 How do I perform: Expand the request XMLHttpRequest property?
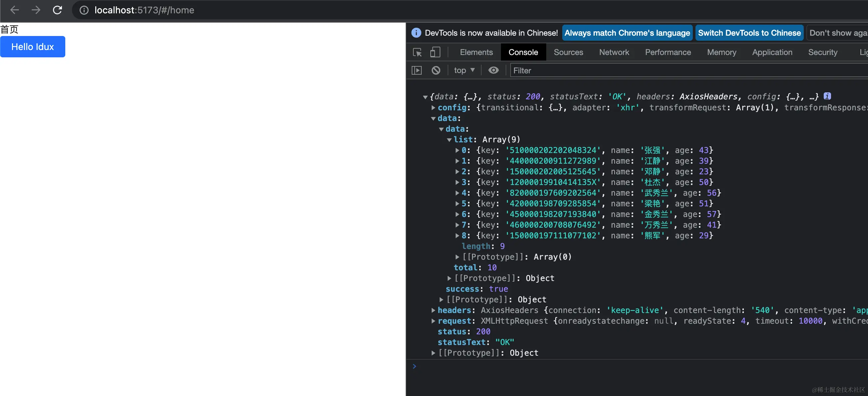tap(433, 321)
